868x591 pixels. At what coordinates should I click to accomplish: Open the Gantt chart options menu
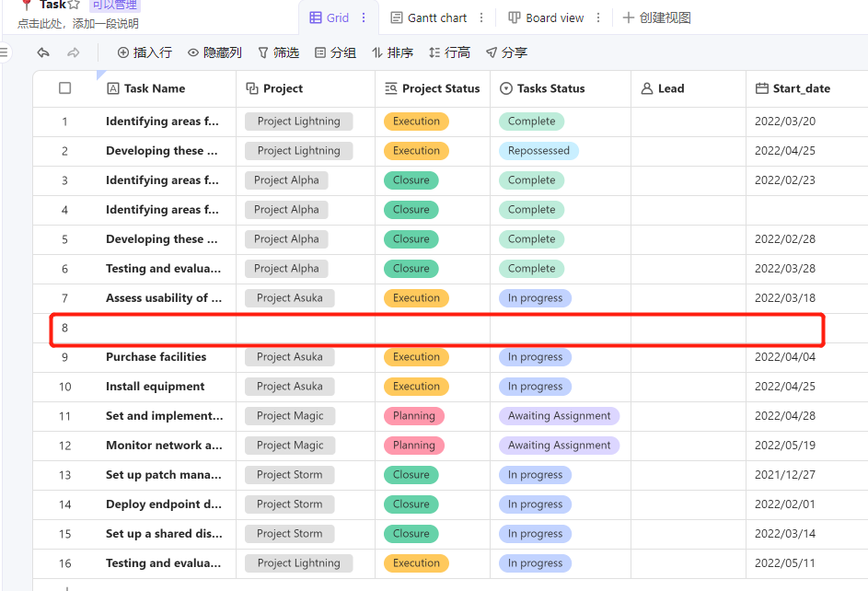483,17
